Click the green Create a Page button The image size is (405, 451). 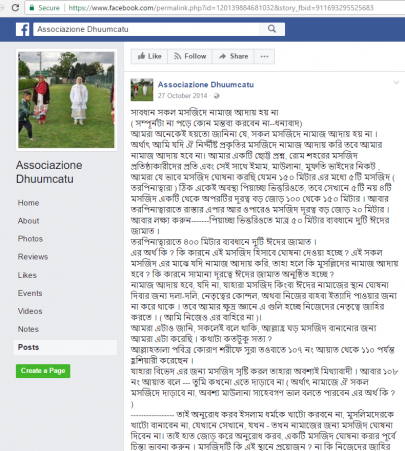43,371
